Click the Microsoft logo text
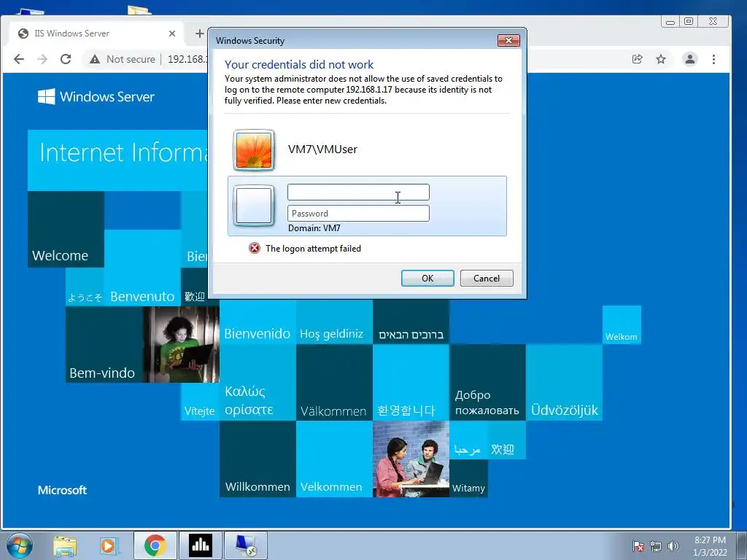The width and height of the screenshot is (747, 560). 63,490
